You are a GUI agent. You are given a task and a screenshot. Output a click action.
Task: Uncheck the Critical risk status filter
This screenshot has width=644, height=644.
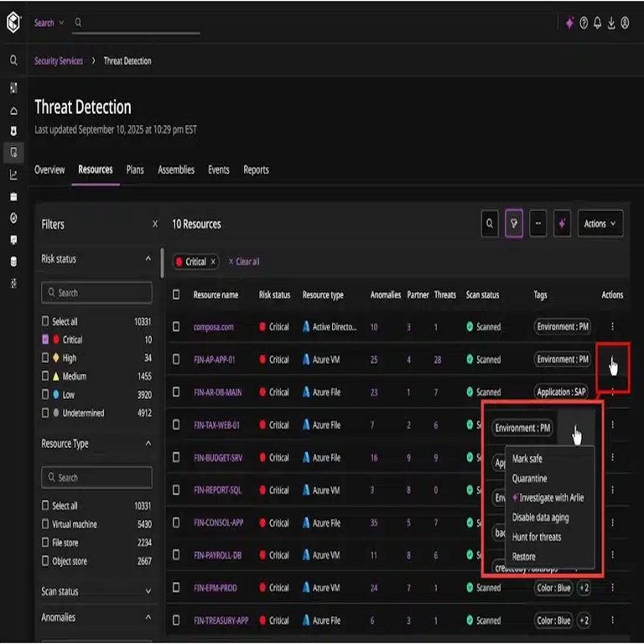pos(45,340)
